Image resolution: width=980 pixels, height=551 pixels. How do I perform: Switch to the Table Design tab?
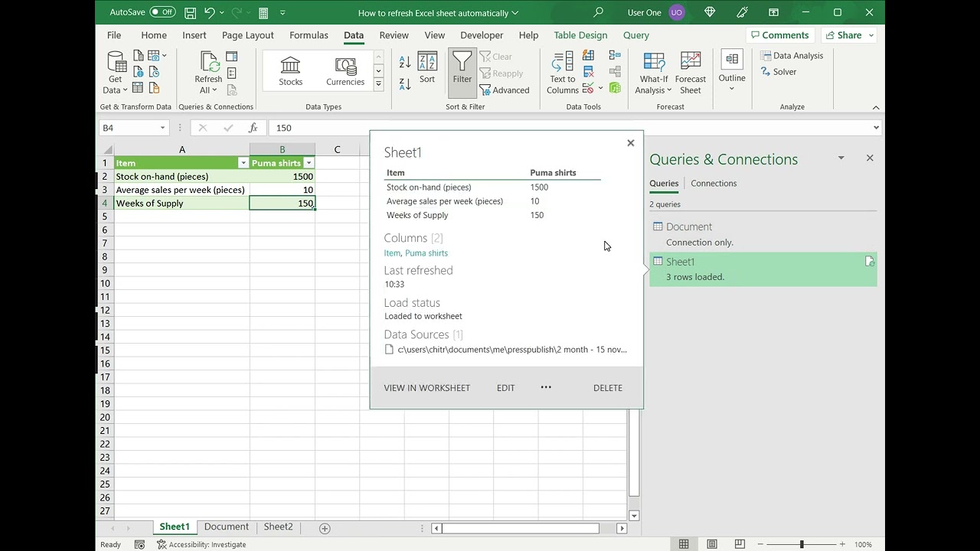click(x=580, y=35)
